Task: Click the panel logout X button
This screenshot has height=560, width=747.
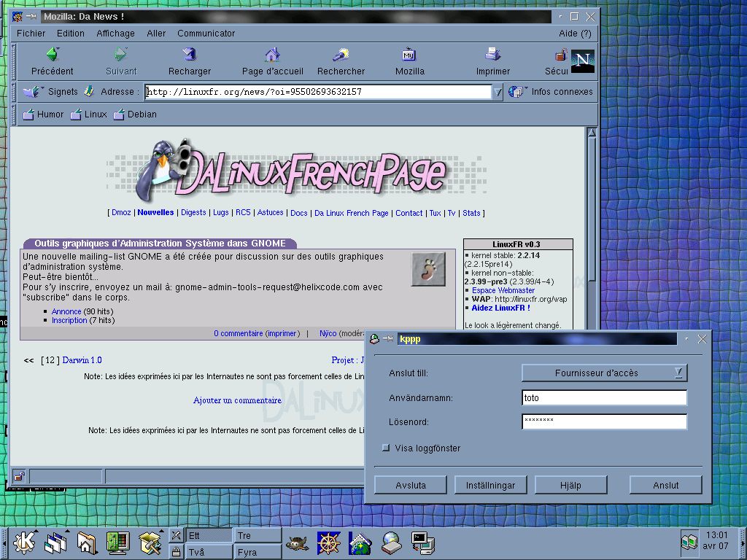Action: point(176,534)
